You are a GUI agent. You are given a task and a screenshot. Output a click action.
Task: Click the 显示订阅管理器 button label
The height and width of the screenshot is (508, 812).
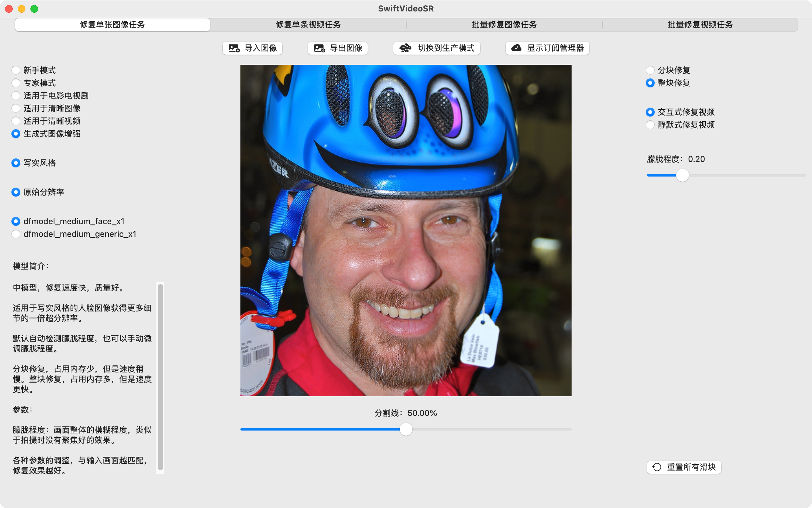tap(555, 48)
